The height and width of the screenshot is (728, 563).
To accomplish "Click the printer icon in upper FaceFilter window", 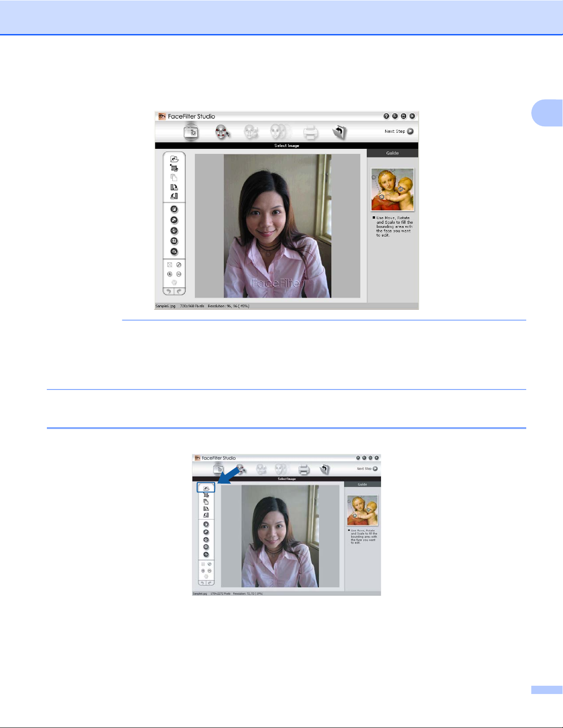I will 311,133.
